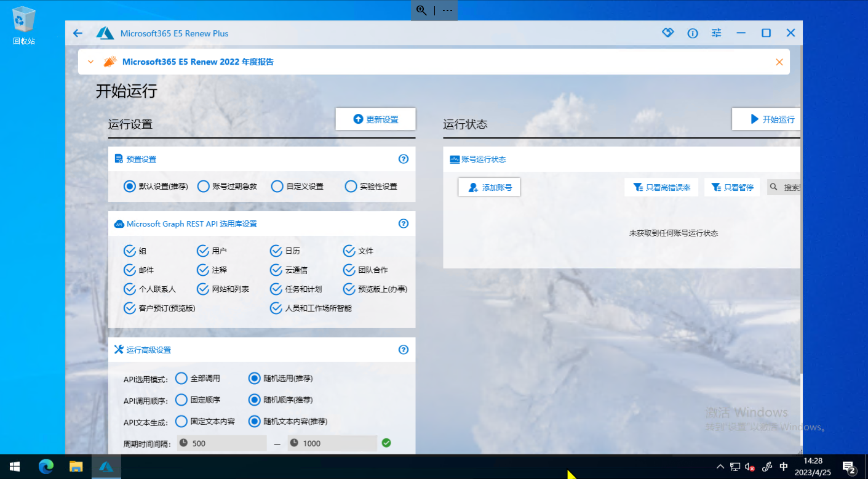Click the 账号运行状态 panel header
Image resolution: width=868 pixels, height=479 pixels.
(622, 159)
